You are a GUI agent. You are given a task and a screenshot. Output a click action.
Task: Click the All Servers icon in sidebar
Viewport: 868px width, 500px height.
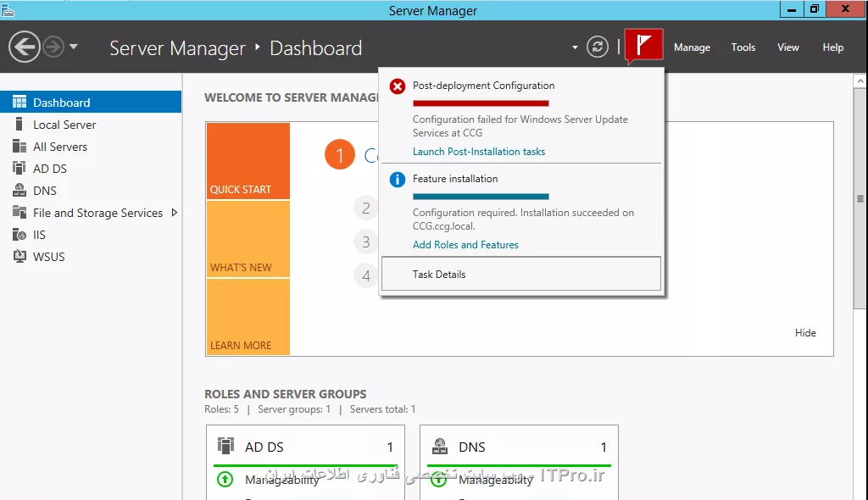pyautogui.click(x=19, y=146)
